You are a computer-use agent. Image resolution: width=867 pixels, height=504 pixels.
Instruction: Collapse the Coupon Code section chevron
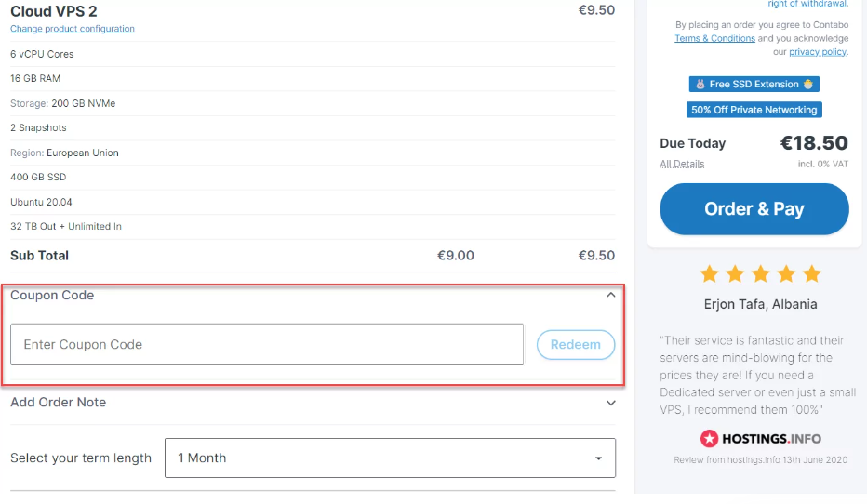point(610,295)
